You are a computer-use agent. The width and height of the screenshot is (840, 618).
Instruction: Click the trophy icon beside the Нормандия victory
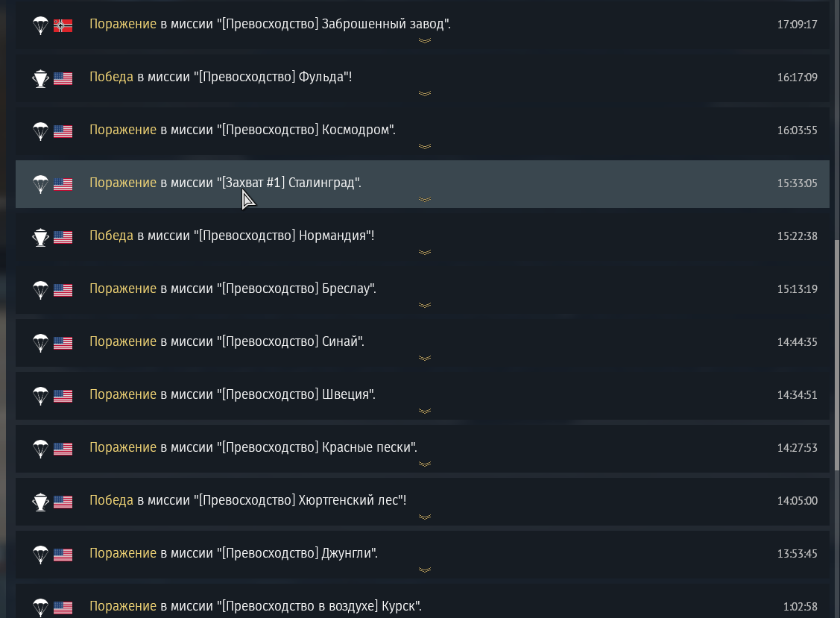tap(40, 236)
